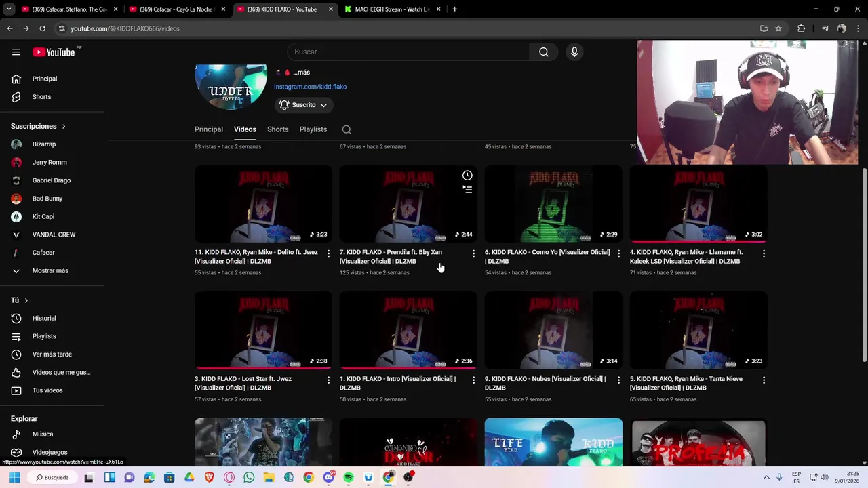Expand the Tú section chevron

click(26, 300)
